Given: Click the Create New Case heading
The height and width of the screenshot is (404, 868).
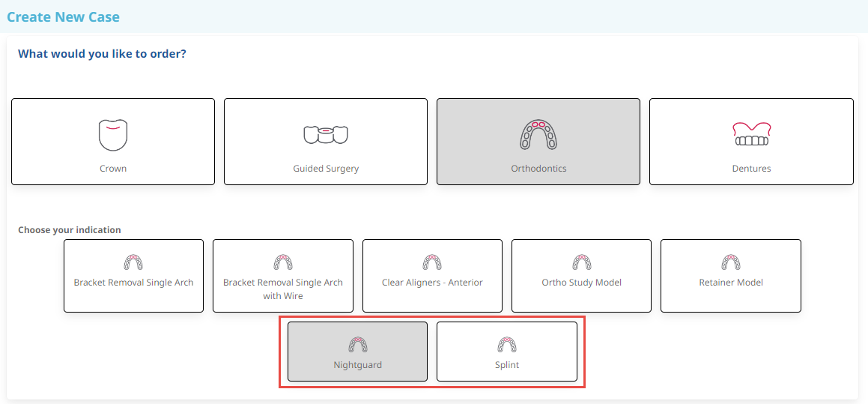Looking at the screenshot, I should click(63, 16).
